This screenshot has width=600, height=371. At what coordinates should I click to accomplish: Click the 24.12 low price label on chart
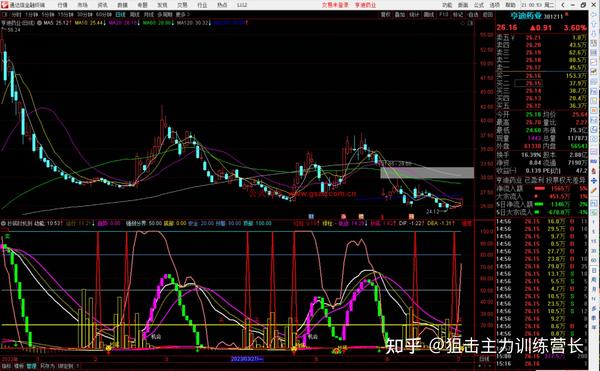[x=433, y=211]
